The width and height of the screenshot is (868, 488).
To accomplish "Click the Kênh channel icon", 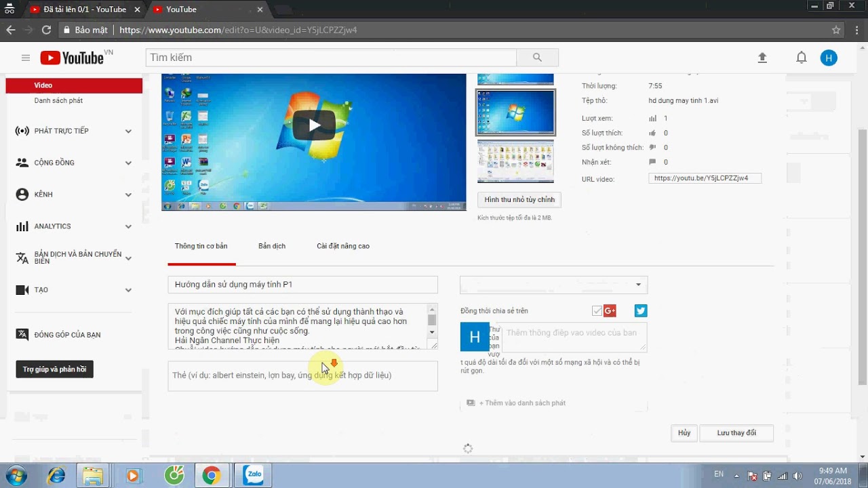I will click(x=22, y=195).
